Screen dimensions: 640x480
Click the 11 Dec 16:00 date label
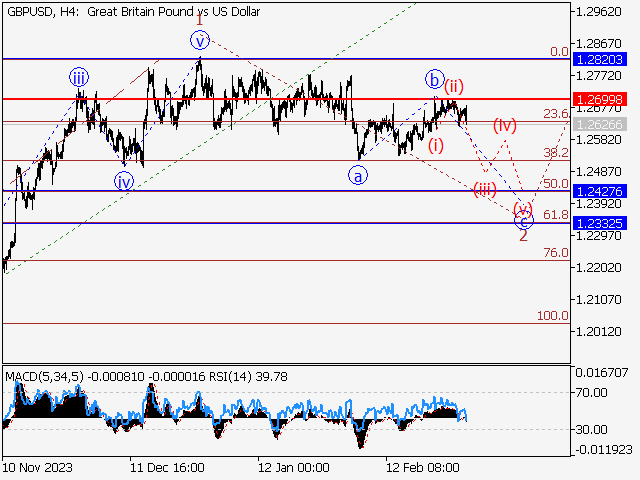pos(167,467)
